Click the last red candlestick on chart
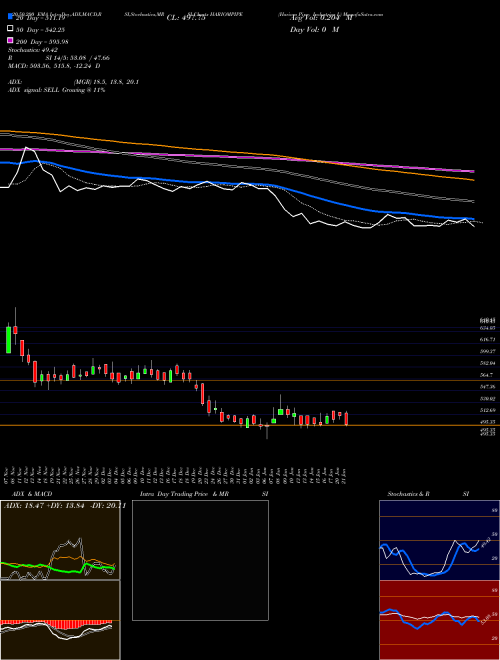Image resolution: width=500 pixels, height=660 pixels. [346, 419]
